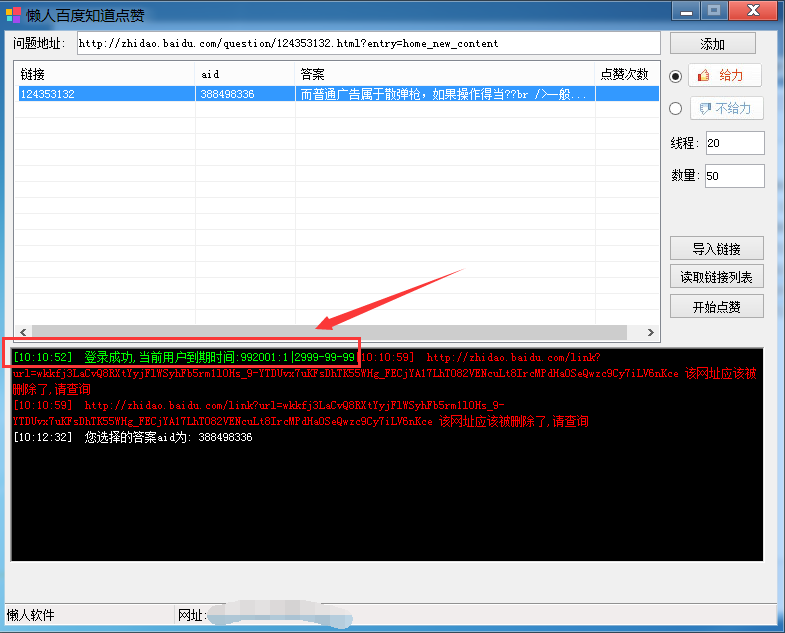Click the 链接 column header
This screenshot has width=785, height=633.
[x=105, y=75]
